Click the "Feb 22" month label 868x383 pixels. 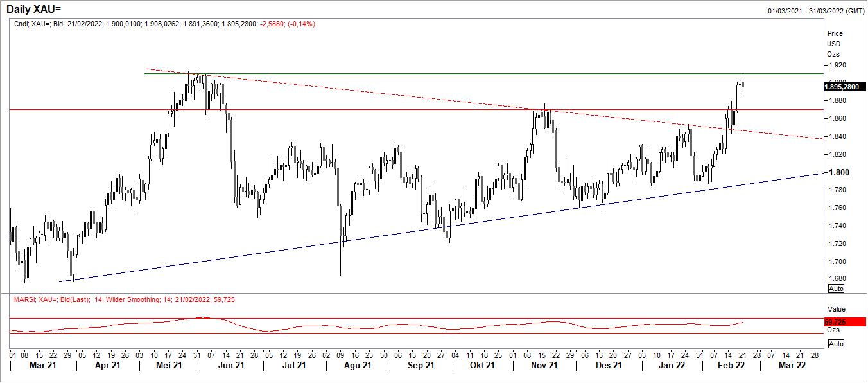(x=731, y=366)
